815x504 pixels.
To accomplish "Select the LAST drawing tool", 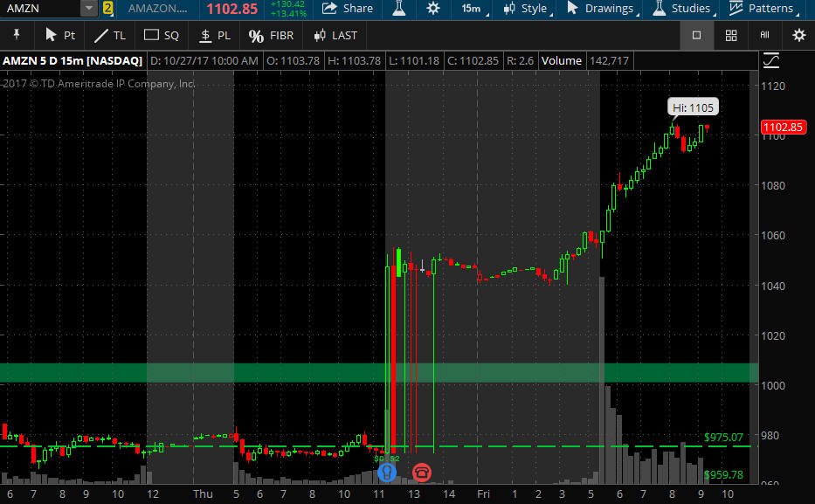I will 335,35.
